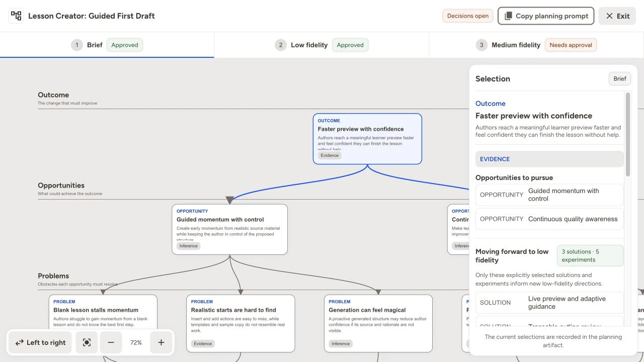Click the Approved badge beside Brief
The image size is (644, 362).
[125, 45]
